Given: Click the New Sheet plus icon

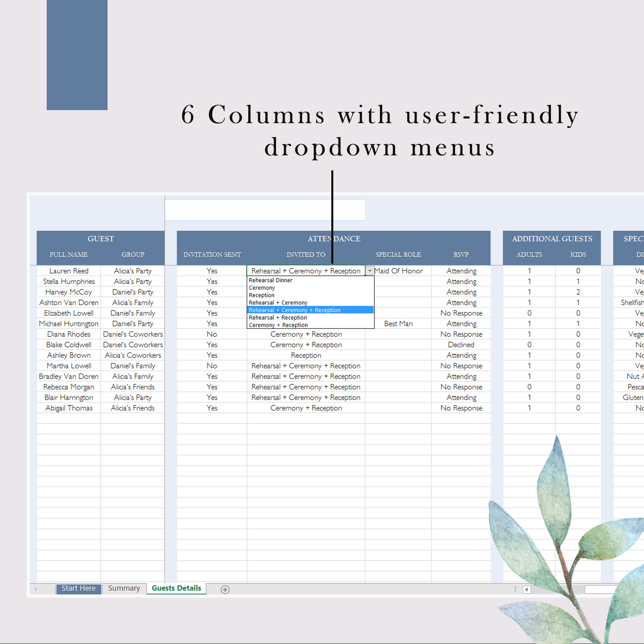Looking at the screenshot, I should point(225,589).
